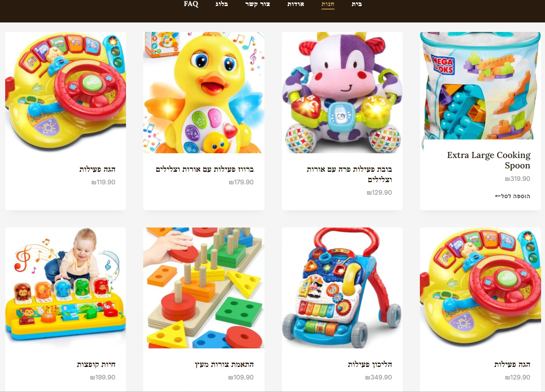Go to the בלוג page

[x=222, y=4]
